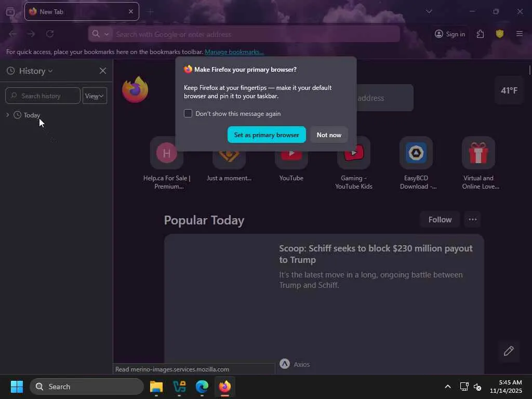
Task: Open the View sort dropdown
Action: (x=95, y=96)
